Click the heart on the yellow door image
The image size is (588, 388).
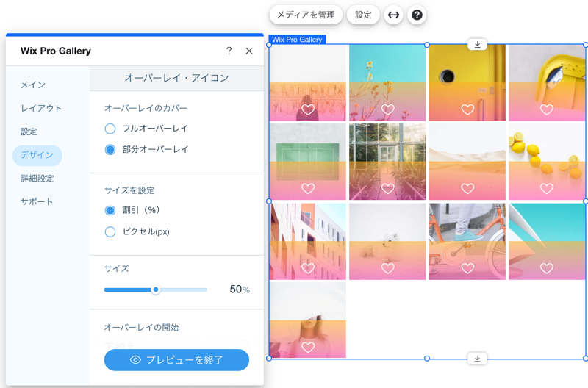click(467, 109)
